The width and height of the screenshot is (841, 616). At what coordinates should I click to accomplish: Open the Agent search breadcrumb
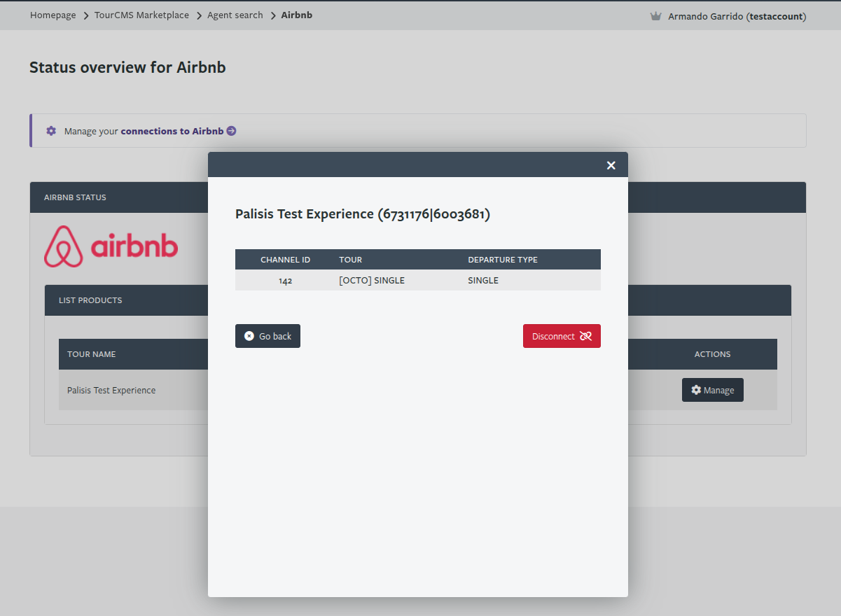click(x=235, y=15)
